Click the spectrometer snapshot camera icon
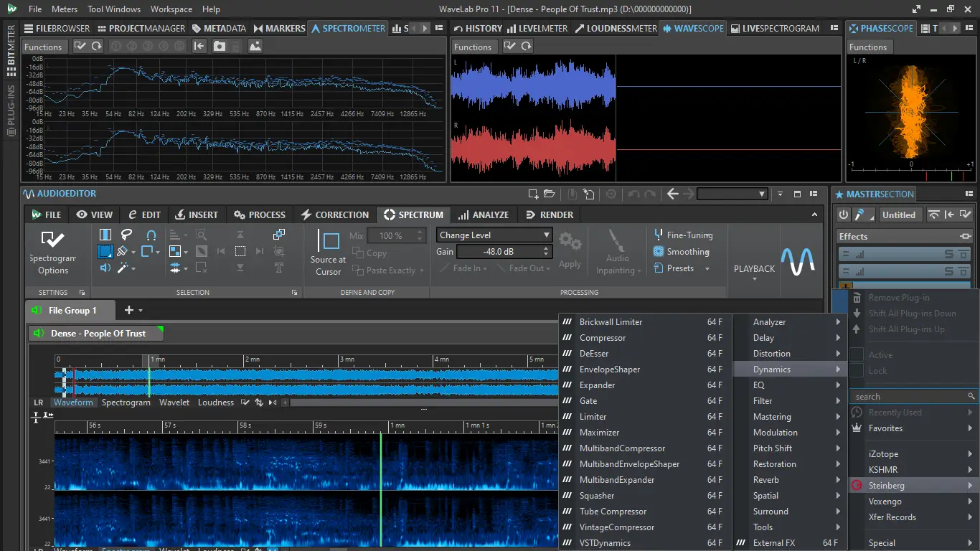This screenshot has height=551, width=980. pyautogui.click(x=220, y=46)
